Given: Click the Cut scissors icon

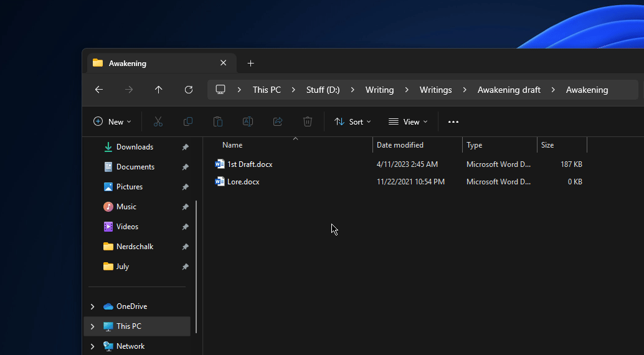Looking at the screenshot, I should [x=158, y=122].
